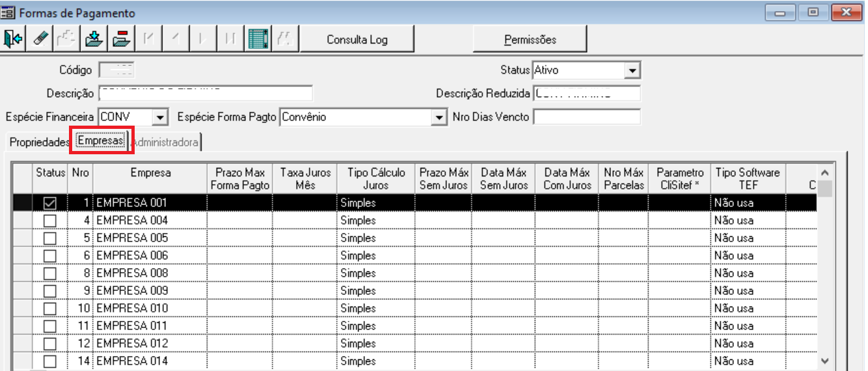This screenshot has width=868, height=371.
Task: Select the EMPRESA 004 cell
Action: point(150,221)
